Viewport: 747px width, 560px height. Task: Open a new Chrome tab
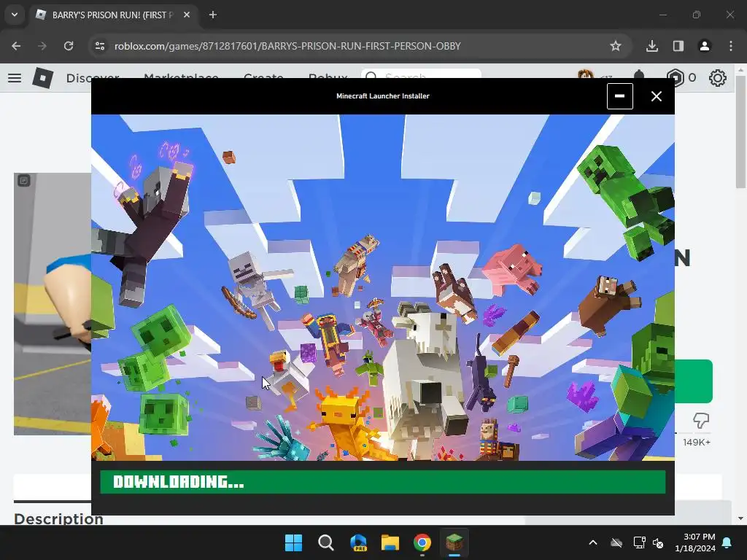click(x=213, y=15)
